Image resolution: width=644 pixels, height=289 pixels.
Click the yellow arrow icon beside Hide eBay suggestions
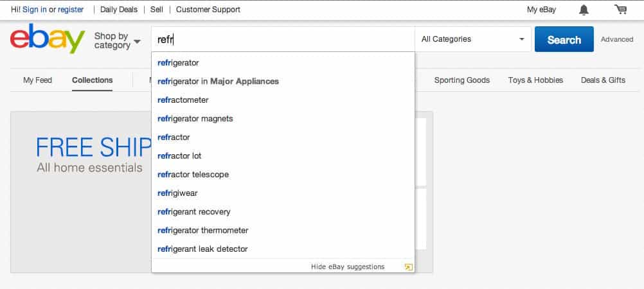click(408, 267)
